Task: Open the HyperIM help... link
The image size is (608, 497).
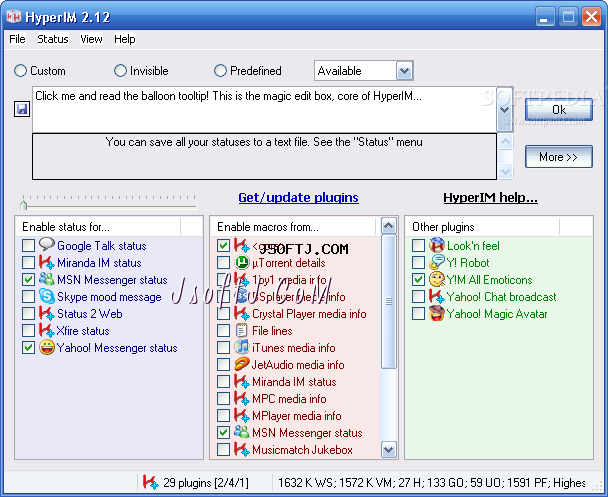Action: (x=491, y=197)
